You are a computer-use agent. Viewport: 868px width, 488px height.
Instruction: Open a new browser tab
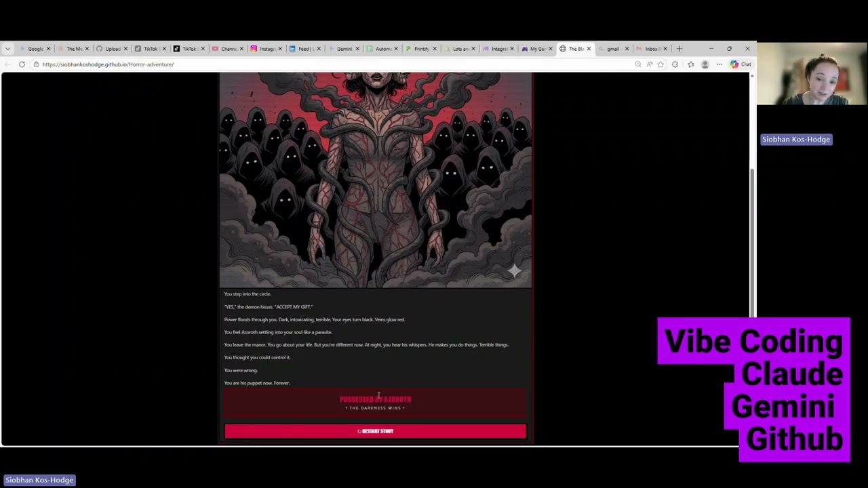pyautogui.click(x=679, y=49)
